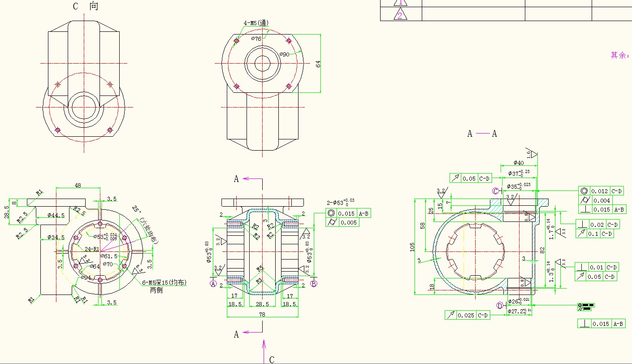
Task: Click the ⌀76 bolt circle dimension
Action: (x=256, y=39)
